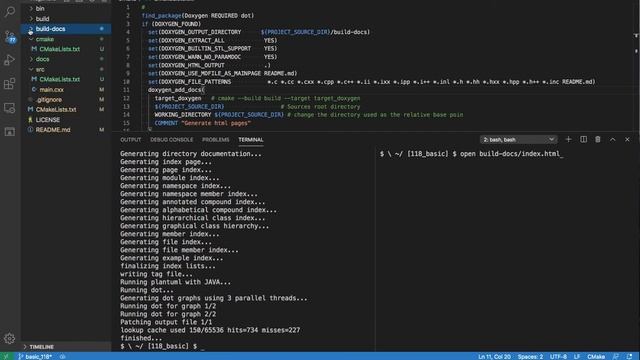Kill terminal with trash icon

coord(598,140)
